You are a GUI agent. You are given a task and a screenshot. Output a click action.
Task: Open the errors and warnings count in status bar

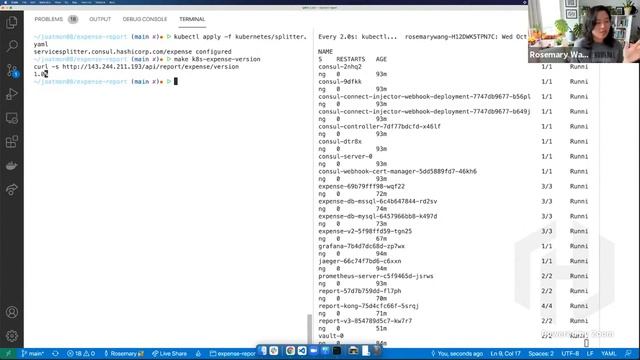pyautogui.click(x=81, y=354)
